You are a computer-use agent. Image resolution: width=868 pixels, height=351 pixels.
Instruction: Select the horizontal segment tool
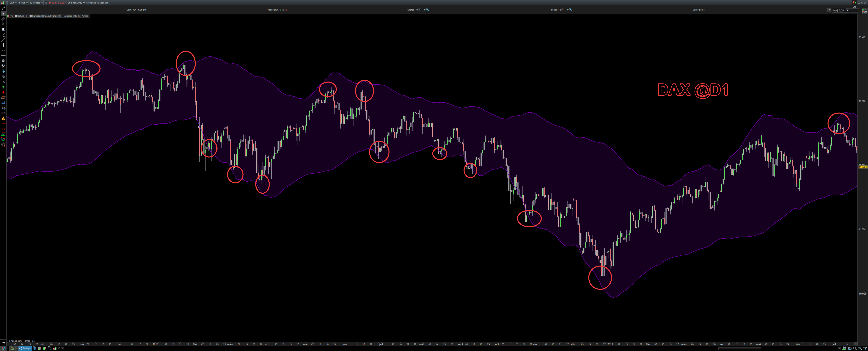point(3,50)
